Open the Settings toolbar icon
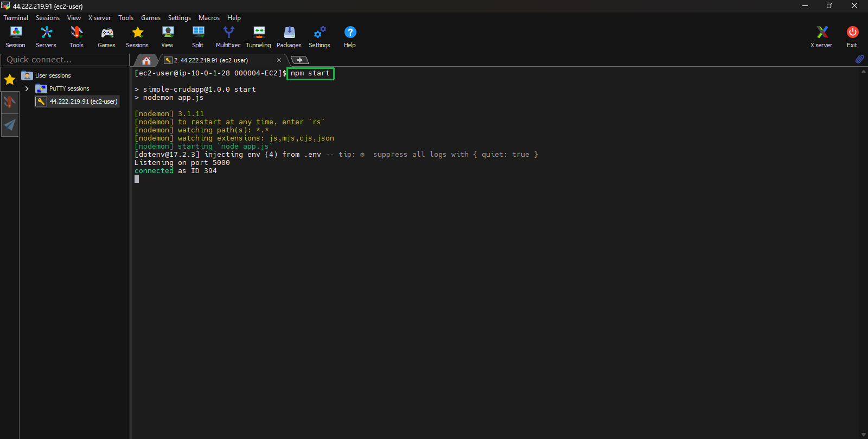The image size is (868, 439). pyautogui.click(x=320, y=37)
